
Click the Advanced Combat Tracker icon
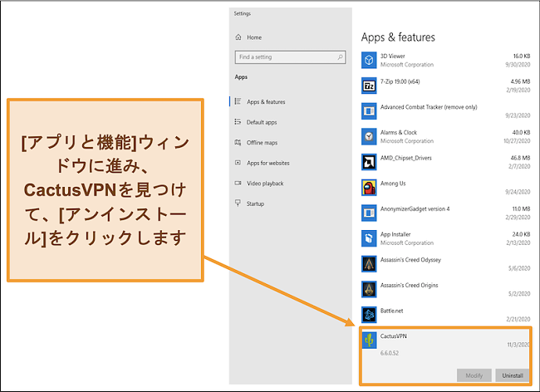(x=369, y=111)
